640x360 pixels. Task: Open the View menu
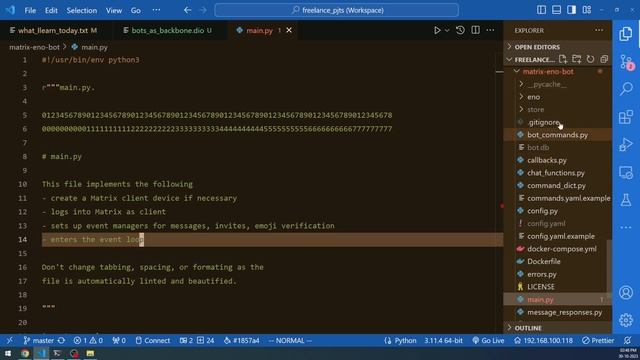114,10
